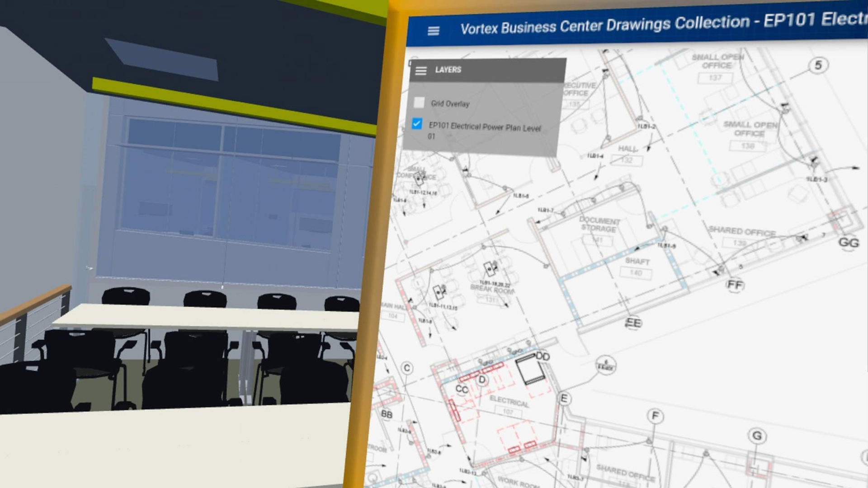Open the Layers panel hamburger menu

(x=421, y=70)
